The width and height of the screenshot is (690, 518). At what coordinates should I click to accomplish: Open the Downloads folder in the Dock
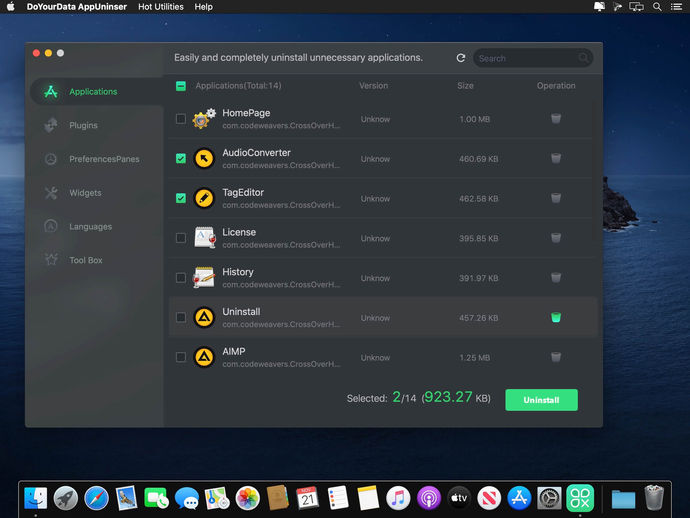coord(623,499)
